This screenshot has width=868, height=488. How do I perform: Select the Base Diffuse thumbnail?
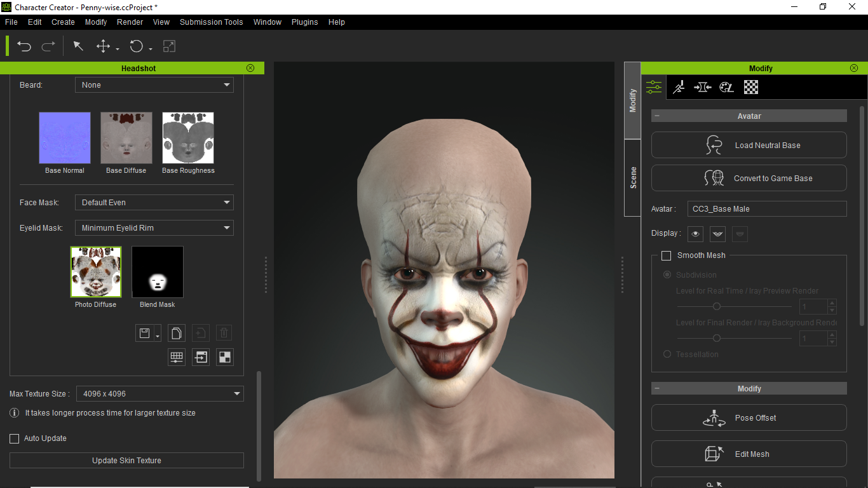pyautogui.click(x=126, y=138)
